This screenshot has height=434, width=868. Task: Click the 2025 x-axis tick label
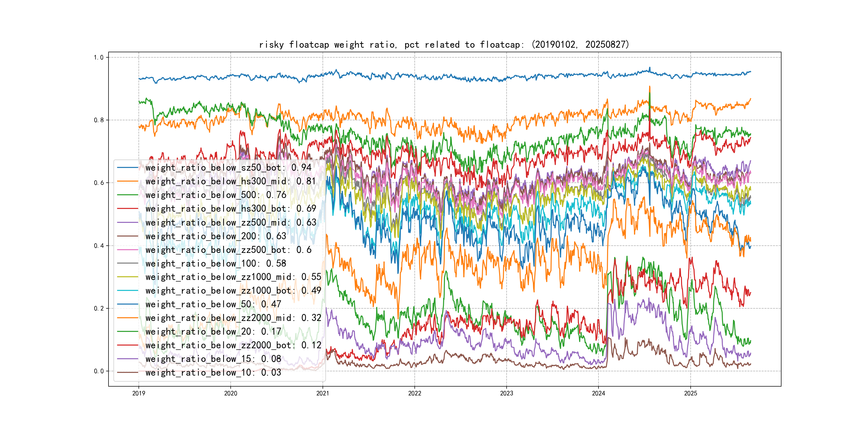click(x=690, y=393)
